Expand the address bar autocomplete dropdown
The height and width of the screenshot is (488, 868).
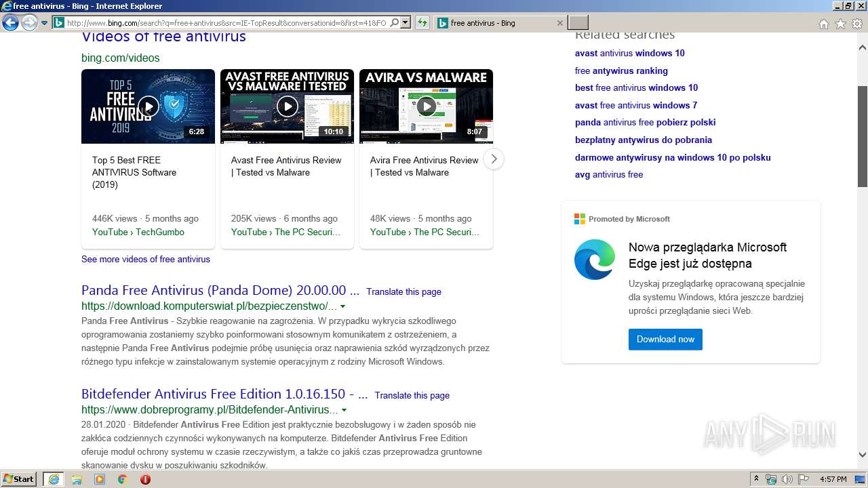tap(406, 22)
